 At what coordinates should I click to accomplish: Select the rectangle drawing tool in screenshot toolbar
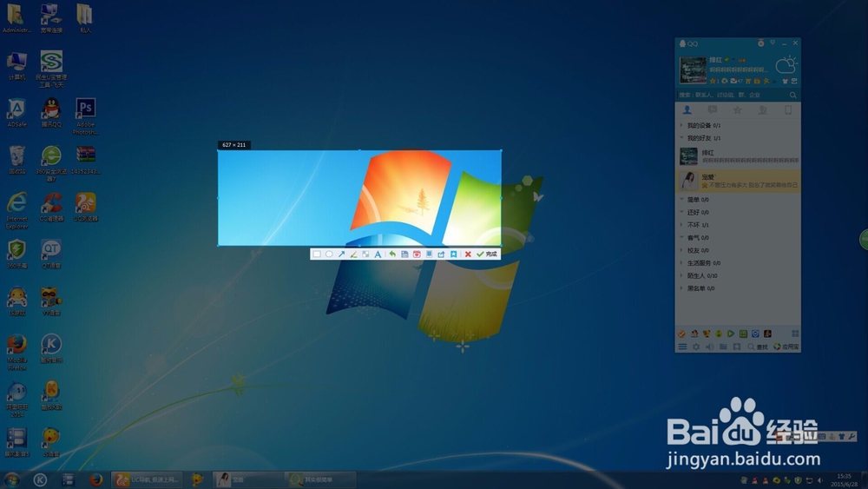coord(317,254)
